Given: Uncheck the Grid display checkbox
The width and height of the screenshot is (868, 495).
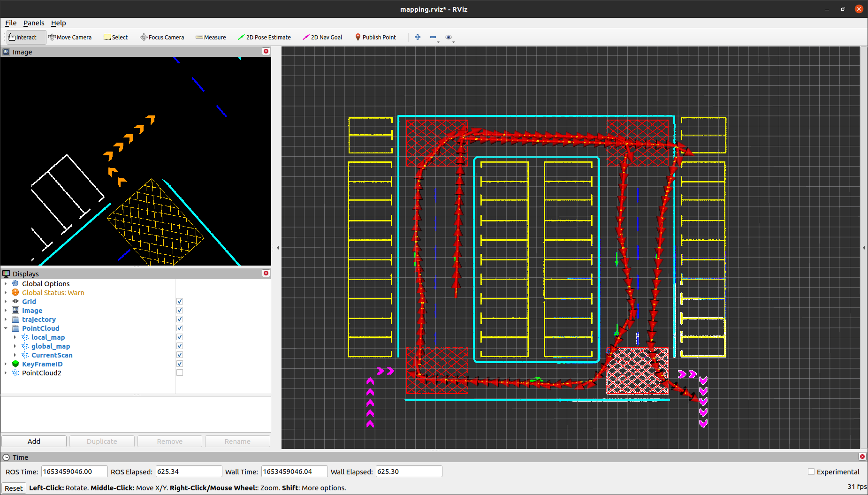Looking at the screenshot, I should (180, 301).
